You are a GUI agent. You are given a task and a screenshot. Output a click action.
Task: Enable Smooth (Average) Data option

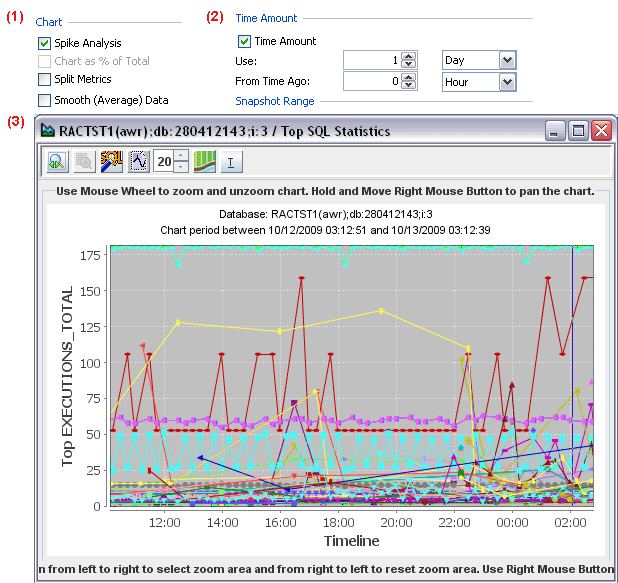(x=45, y=100)
